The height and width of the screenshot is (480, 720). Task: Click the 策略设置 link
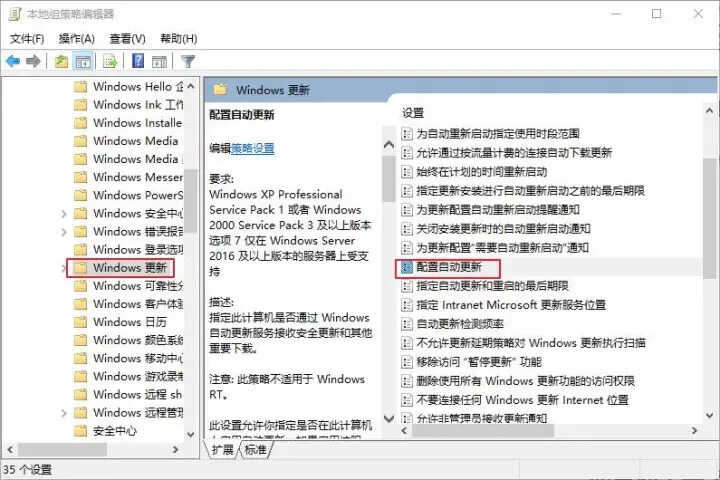click(x=253, y=148)
